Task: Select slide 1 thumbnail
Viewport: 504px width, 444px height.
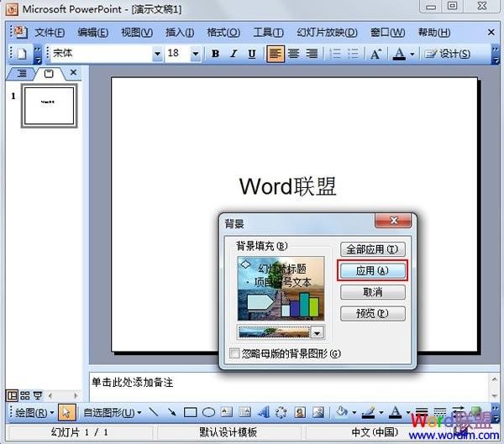Action: click(x=49, y=106)
